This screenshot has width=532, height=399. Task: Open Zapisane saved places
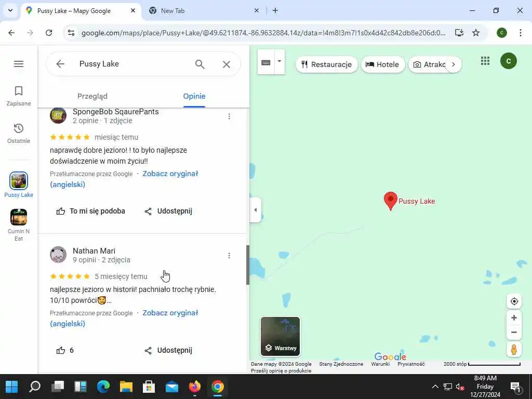(19, 96)
